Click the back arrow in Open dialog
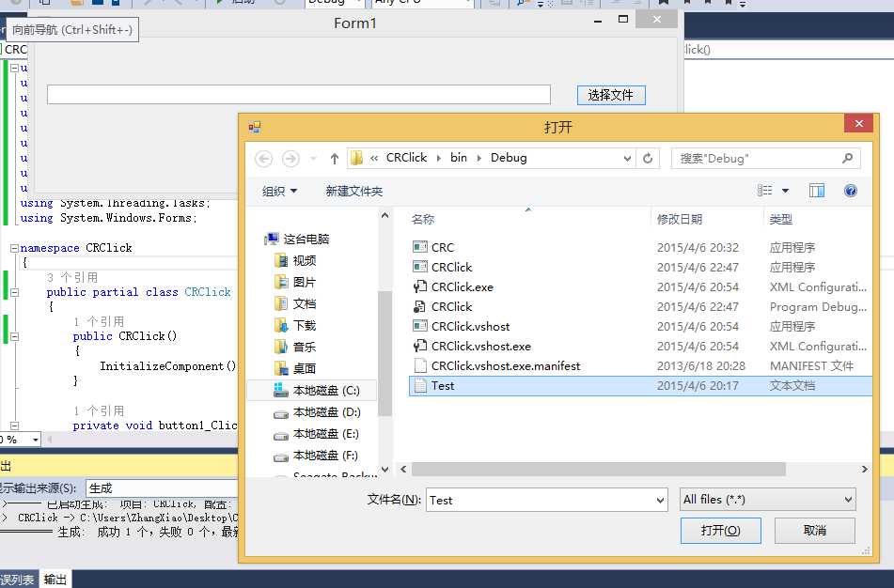Screen dimensions: 894x588 click(263, 158)
